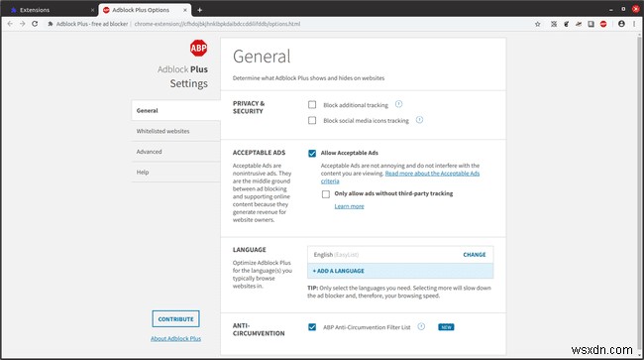This screenshot has width=644, height=360.
Task: Show info for Block additional tracking
Action: tap(398, 104)
